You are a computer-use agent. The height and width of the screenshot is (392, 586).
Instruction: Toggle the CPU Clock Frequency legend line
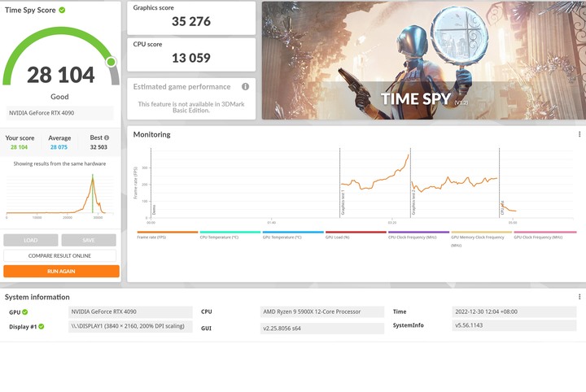[418, 235]
